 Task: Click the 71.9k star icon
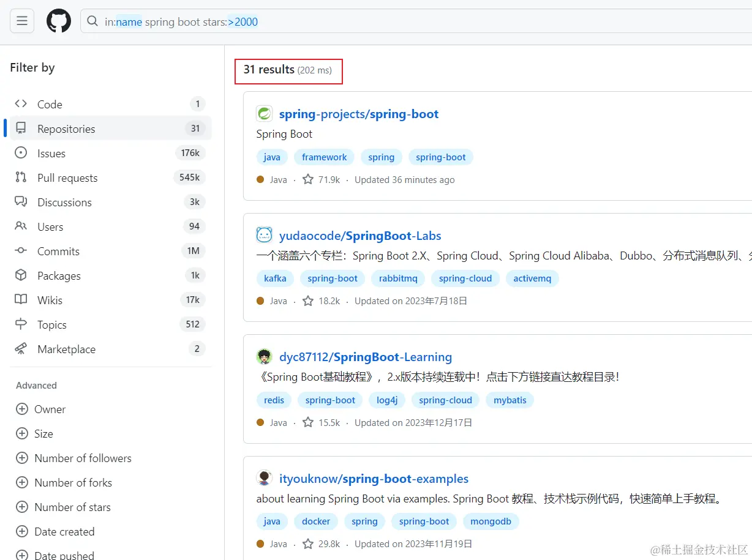[x=308, y=179]
